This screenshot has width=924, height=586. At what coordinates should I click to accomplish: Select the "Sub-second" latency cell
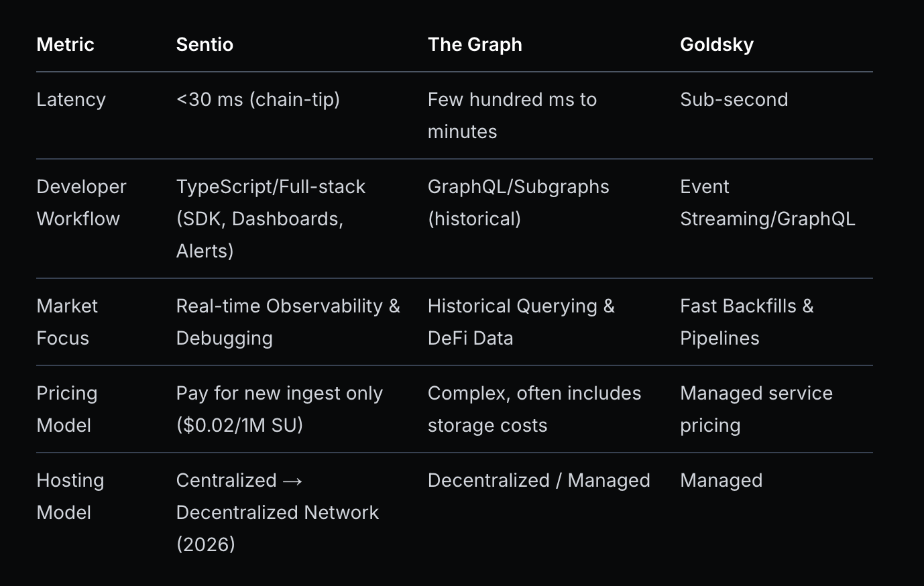[734, 99]
